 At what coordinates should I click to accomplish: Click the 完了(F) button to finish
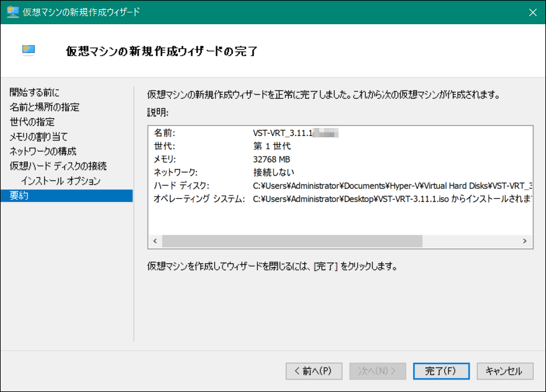pos(441,371)
